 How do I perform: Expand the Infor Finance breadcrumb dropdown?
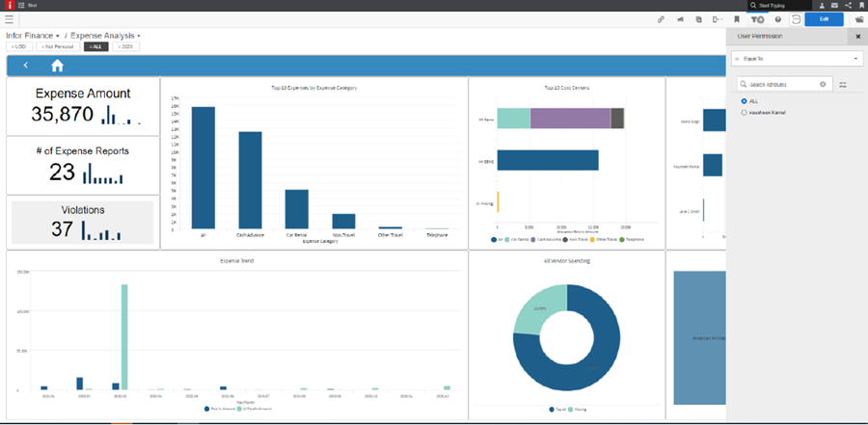click(58, 36)
